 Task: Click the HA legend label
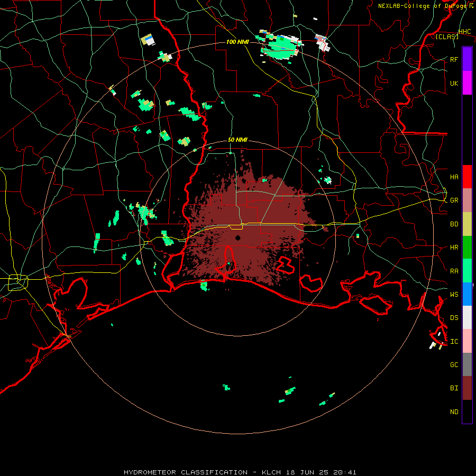(x=454, y=177)
